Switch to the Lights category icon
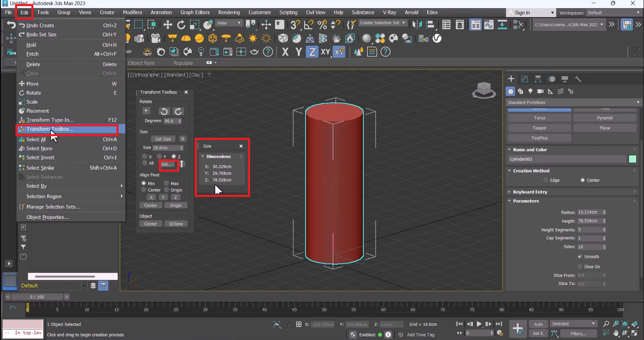644x340 pixels. 530,91
